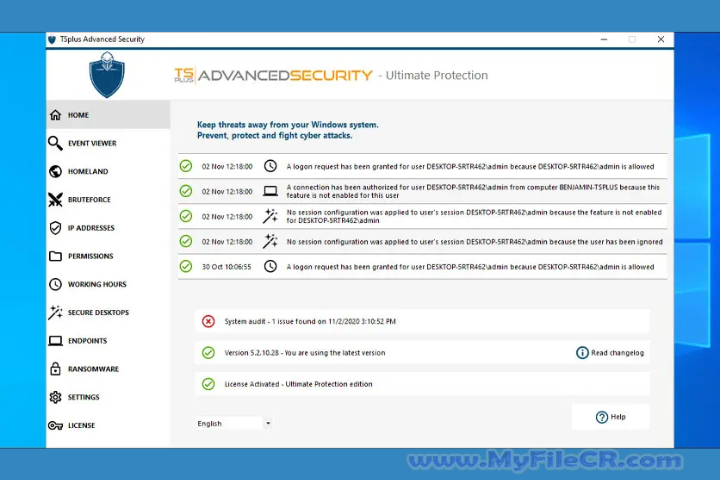The image size is (720, 480).
Task: Click the '02 Nov 12:18:00' timestamp of first event
Action: pos(227,166)
